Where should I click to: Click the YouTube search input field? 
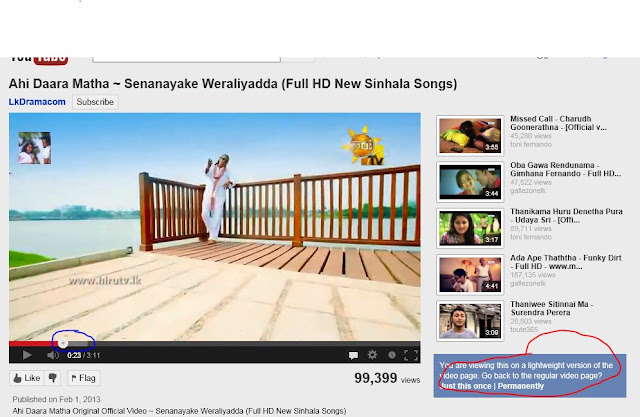tap(187, 59)
